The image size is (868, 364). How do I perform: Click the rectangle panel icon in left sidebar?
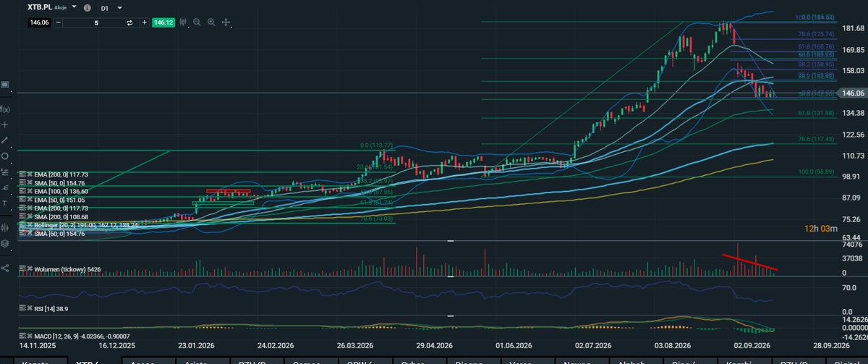tap(5, 85)
